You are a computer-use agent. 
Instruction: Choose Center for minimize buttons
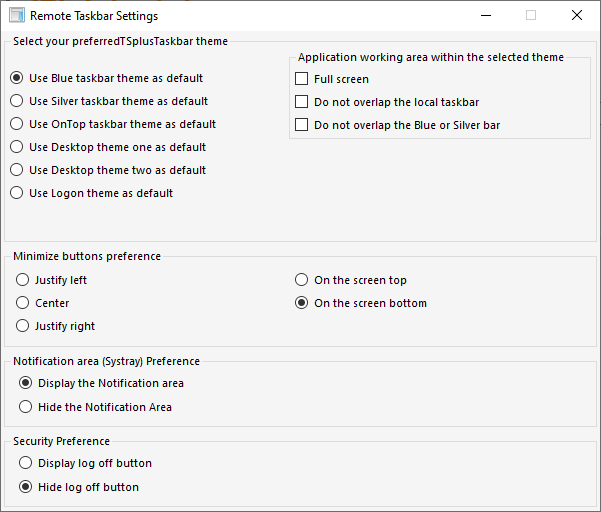tap(23, 303)
